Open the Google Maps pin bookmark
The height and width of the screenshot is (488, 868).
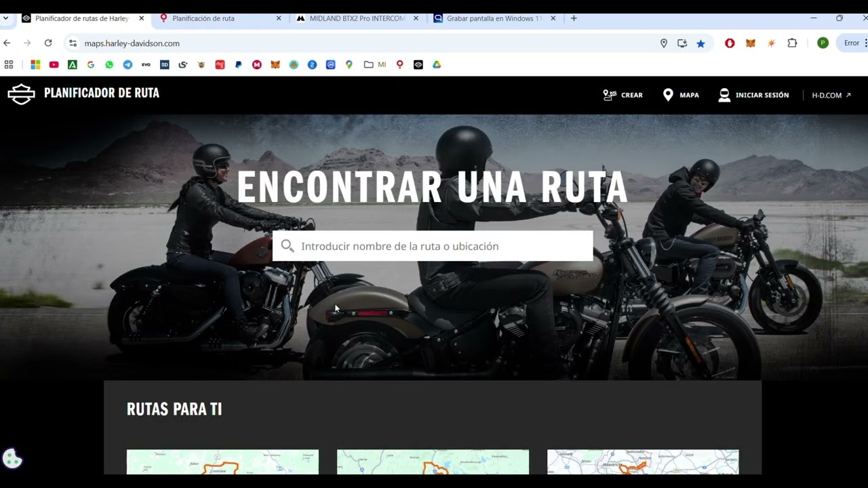pyautogui.click(x=349, y=64)
